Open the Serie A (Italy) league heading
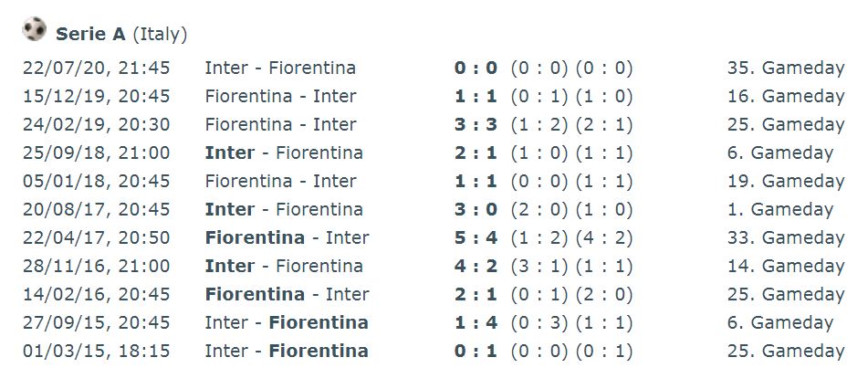 [x=121, y=35]
